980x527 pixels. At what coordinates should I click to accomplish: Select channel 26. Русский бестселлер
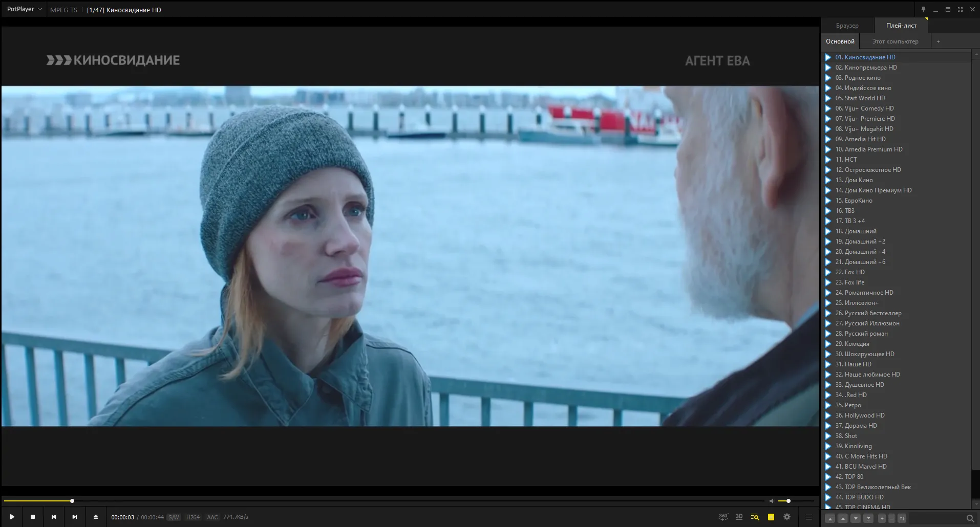(897, 313)
